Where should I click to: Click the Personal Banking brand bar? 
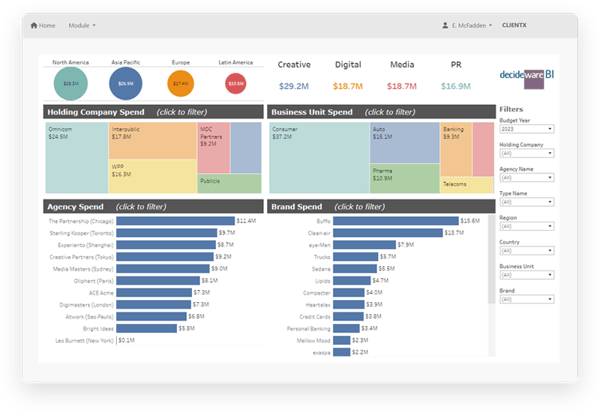[346, 328]
